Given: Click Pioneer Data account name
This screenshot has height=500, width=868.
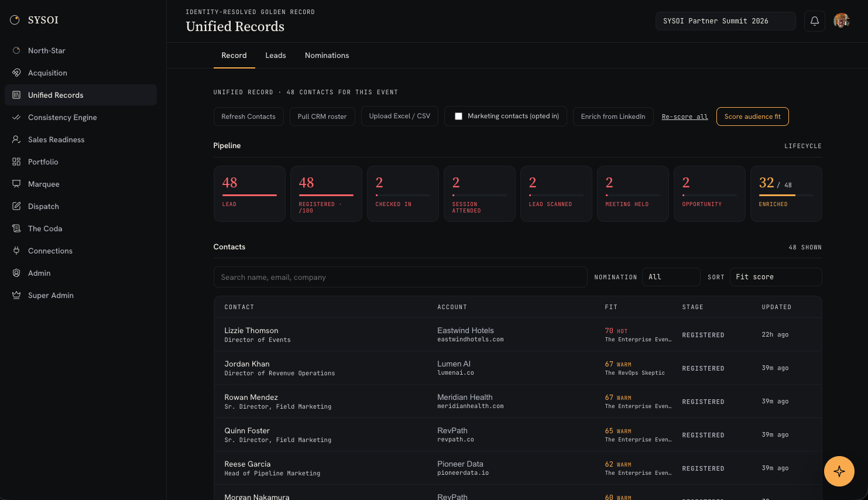Looking at the screenshot, I should tap(460, 464).
